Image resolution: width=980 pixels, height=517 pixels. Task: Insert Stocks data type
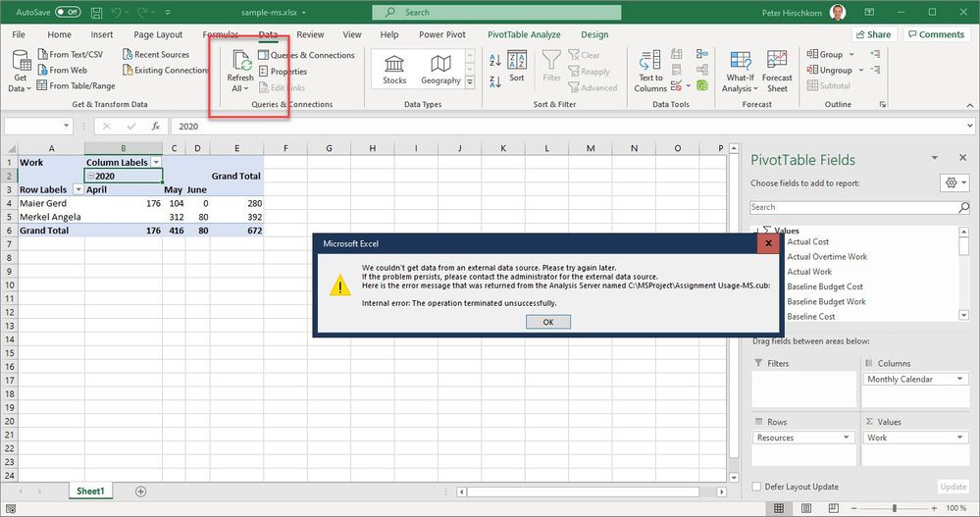tap(394, 70)
